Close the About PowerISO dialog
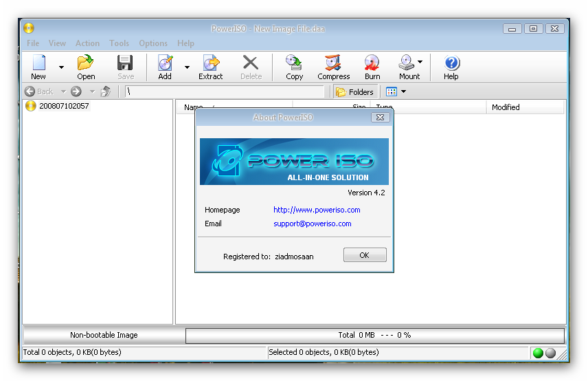588x381 pixels. coord(381,118)
